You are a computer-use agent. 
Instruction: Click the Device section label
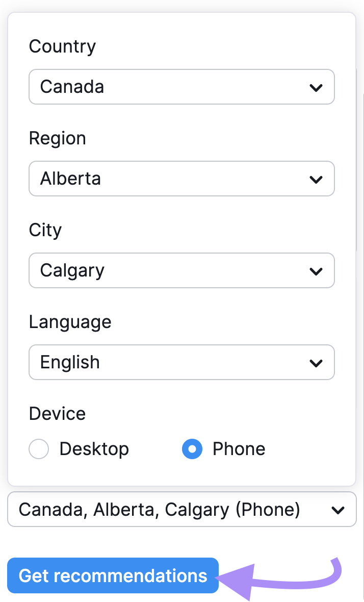click(57, 413)
